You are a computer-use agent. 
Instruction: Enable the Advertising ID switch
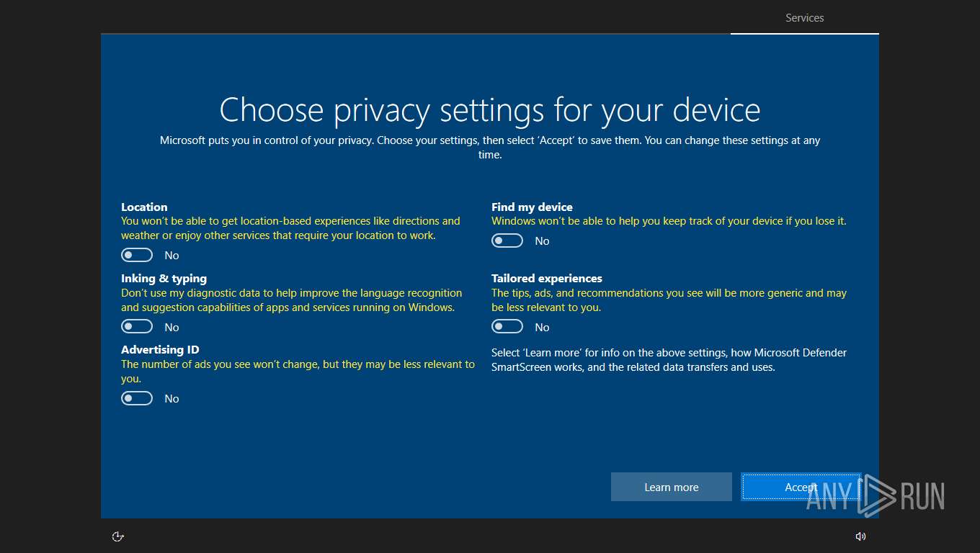pos(137,398)
